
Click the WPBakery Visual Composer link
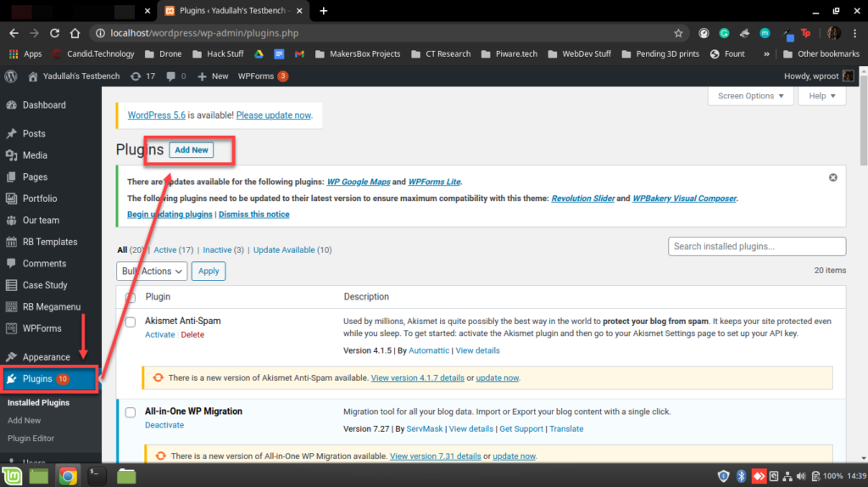(x=684, y=199)
